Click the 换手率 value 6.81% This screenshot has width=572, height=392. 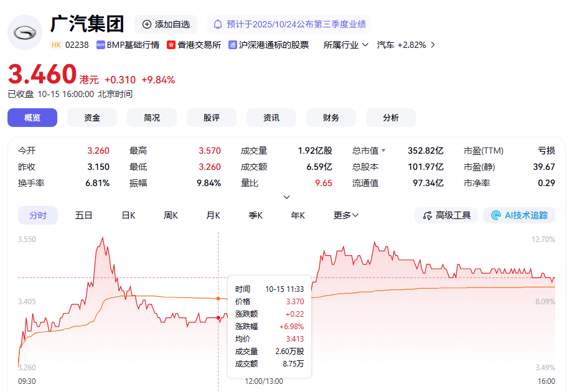coord(97,183)
